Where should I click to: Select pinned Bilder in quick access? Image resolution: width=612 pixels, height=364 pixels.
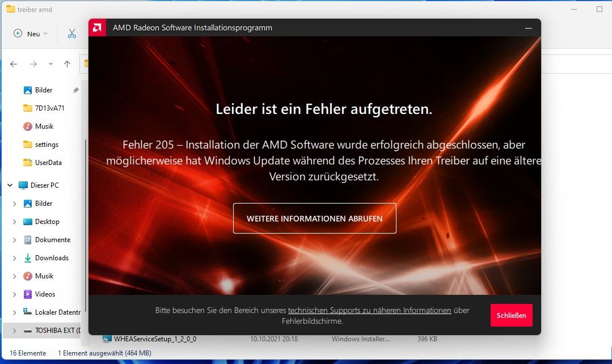(43, 90)
